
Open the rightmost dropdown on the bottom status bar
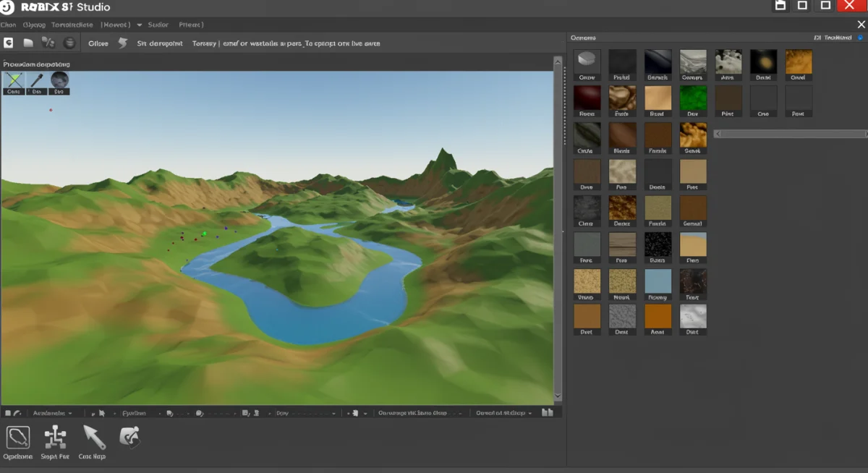[x=503, y=413]
